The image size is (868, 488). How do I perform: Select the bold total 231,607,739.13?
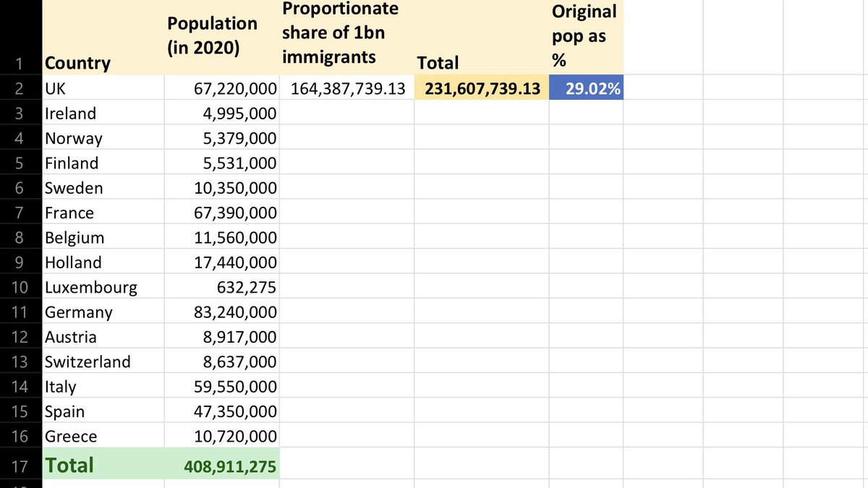[x=482, y=88]
